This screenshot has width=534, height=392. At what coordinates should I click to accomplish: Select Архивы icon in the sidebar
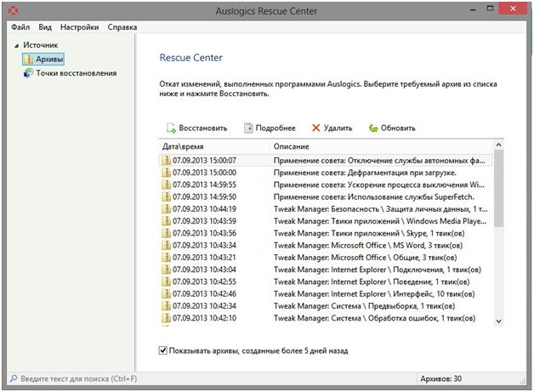click(29, 59)
